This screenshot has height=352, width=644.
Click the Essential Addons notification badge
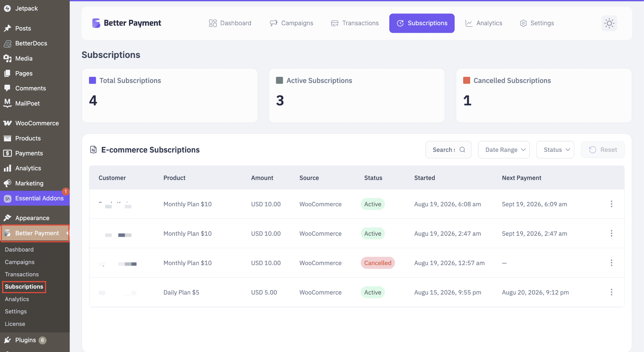click(65, 191)
